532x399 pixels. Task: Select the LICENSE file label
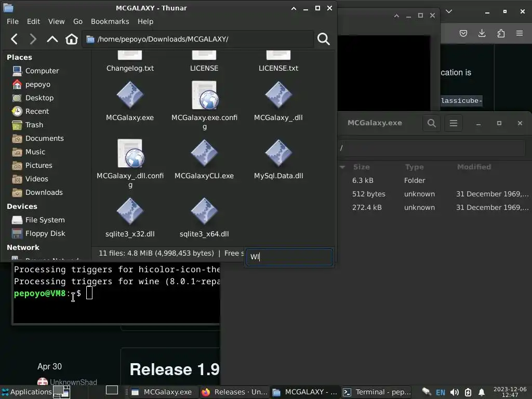[204, 68]
